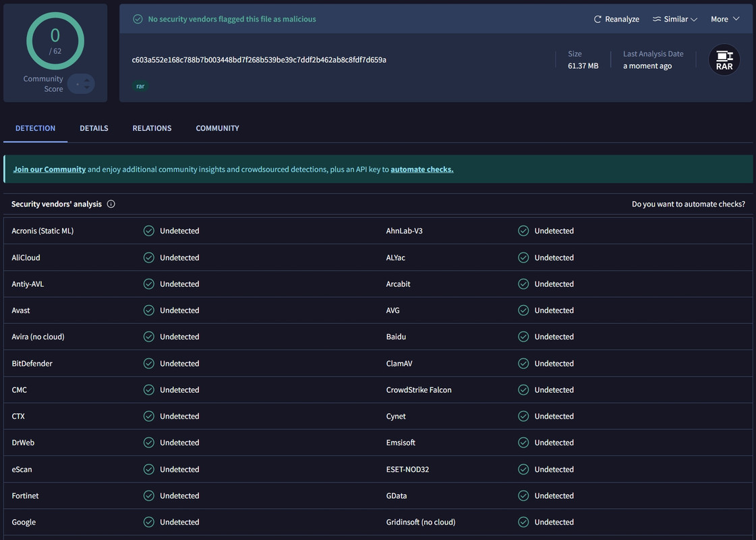Click the Emsisoft undetected check icon
The height and width of the screenshot is (540, 756).
(x=523, y=443)
